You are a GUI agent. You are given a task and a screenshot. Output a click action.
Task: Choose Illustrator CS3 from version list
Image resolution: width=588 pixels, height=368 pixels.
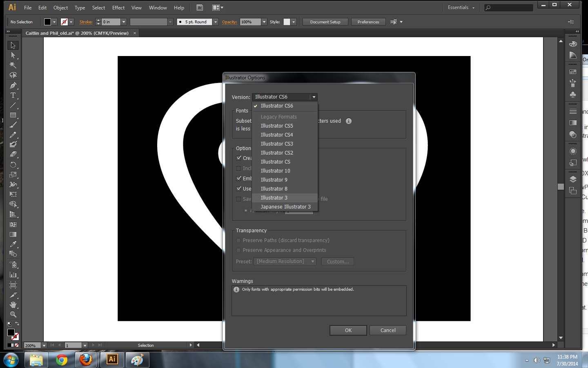pos(285,144)
